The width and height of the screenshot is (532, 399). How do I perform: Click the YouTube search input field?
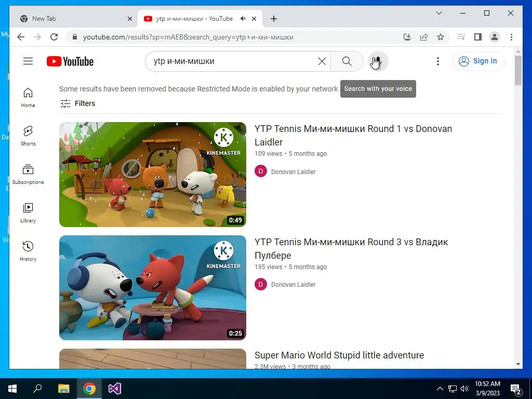pos(234,61)
